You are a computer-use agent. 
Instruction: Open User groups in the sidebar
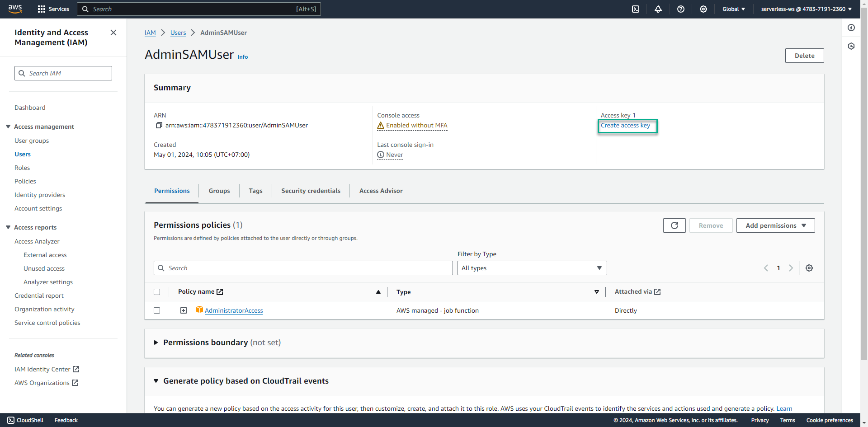point(32,141)
